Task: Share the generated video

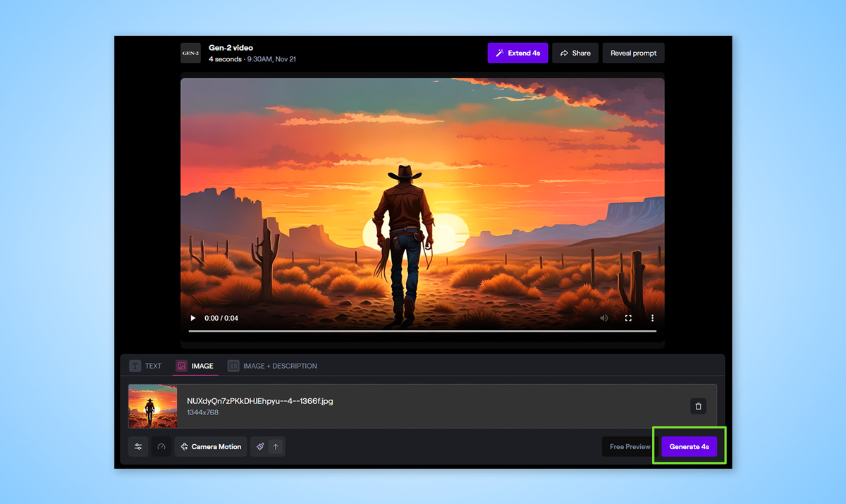Action: [575, 52]
